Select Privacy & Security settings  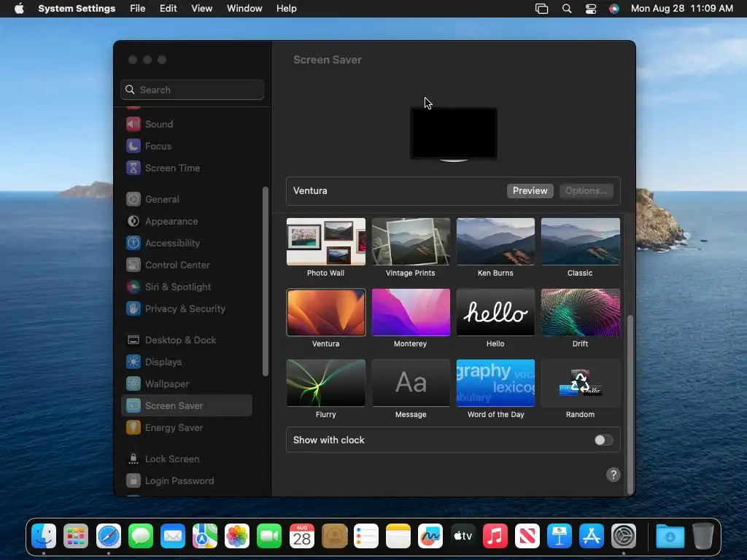coord(186,309)
